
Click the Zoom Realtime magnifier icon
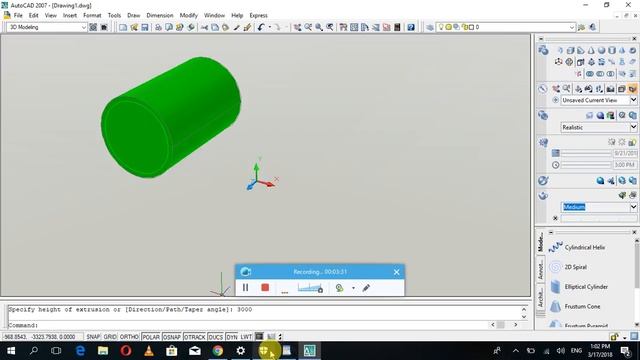click(308, 27)
